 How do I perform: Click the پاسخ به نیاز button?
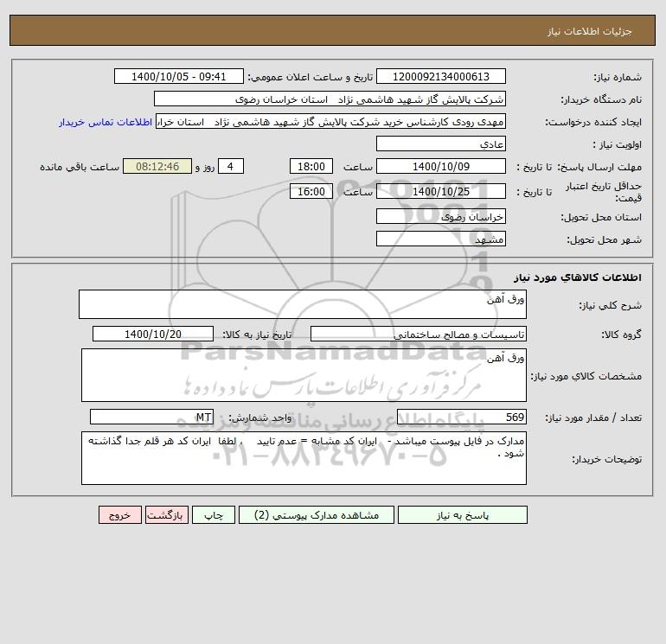click(x=471, y=514)
